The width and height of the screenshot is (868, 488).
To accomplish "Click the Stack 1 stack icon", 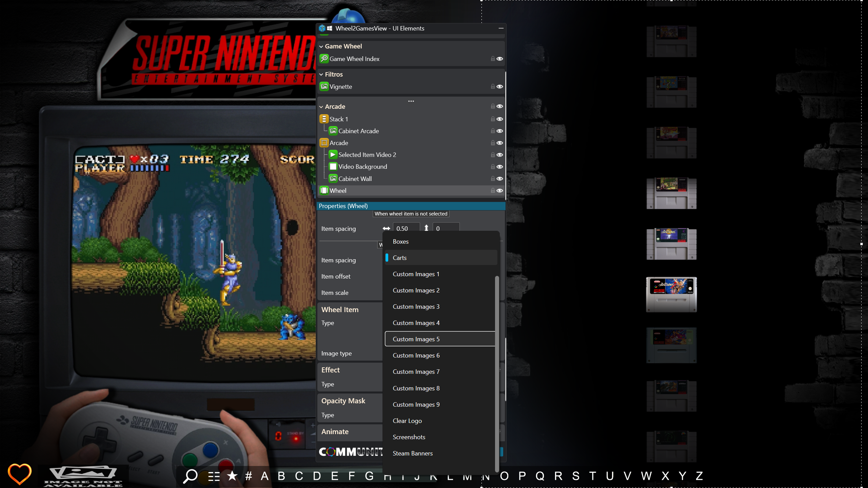I will pos(324,119).
